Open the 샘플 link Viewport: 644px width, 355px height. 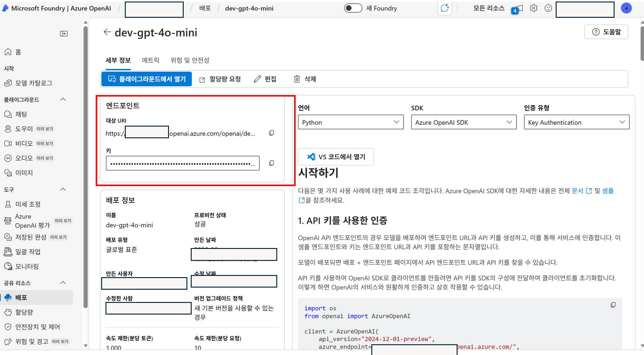(x=608, y=191)
